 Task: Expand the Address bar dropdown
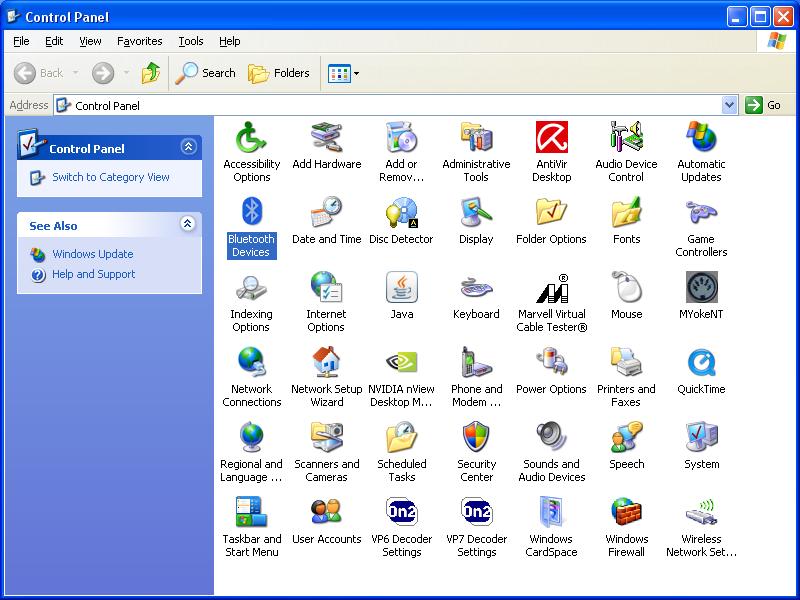pyautogui.click(x=730, y=105)
